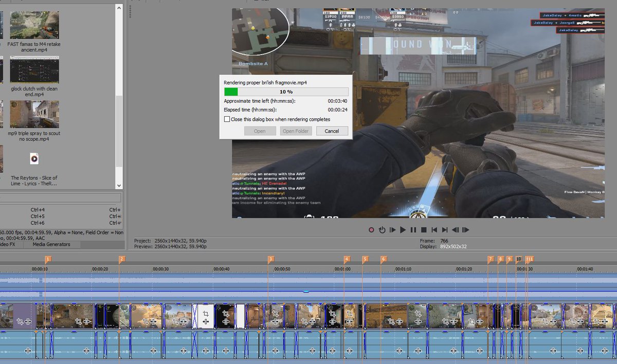Click the 00:01:10 ruler time label

point(404,269)
